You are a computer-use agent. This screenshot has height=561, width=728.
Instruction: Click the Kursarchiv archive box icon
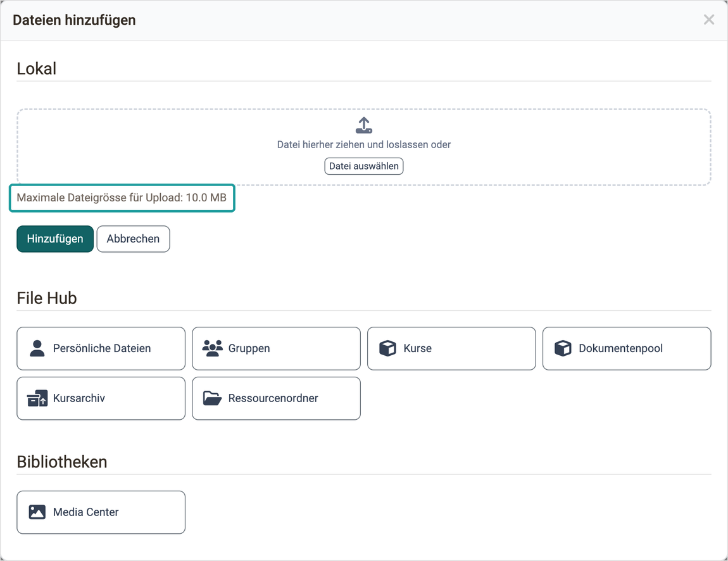(x=37, y=398)
